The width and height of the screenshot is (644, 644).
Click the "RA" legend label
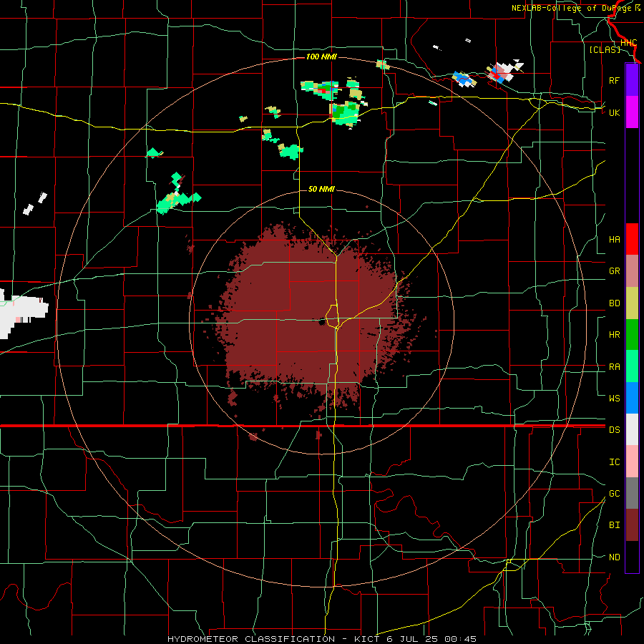[x=614, y=367]
